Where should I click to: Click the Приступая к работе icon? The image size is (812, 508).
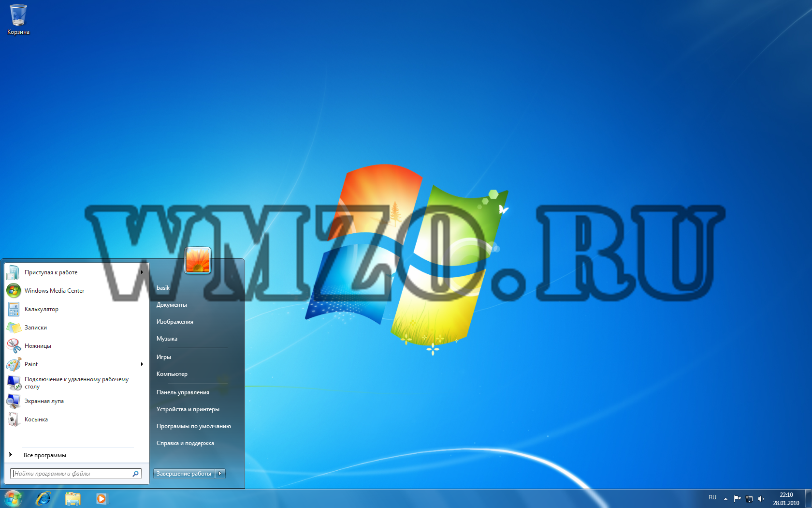coord(13,272)
